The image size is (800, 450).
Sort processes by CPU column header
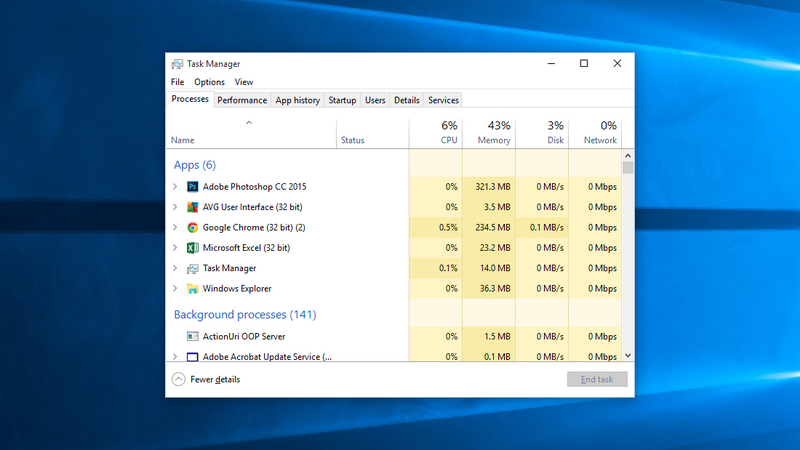[x=436, y=133]
